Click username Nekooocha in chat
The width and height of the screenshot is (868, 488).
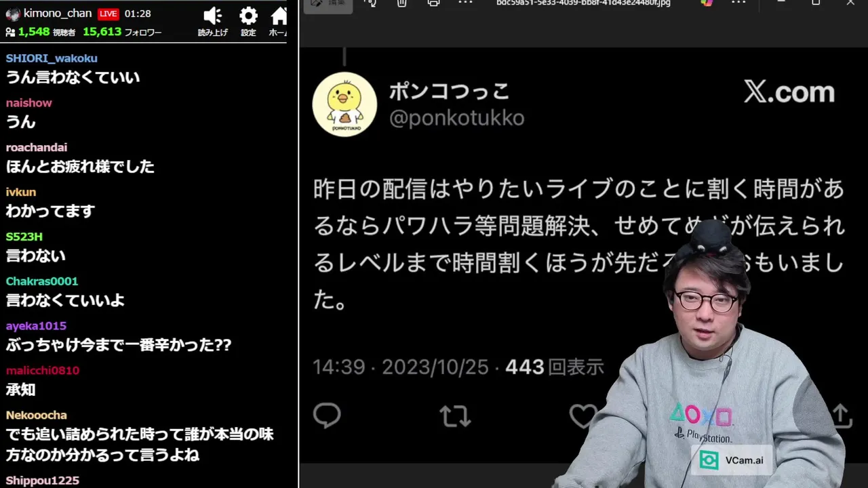37,415
